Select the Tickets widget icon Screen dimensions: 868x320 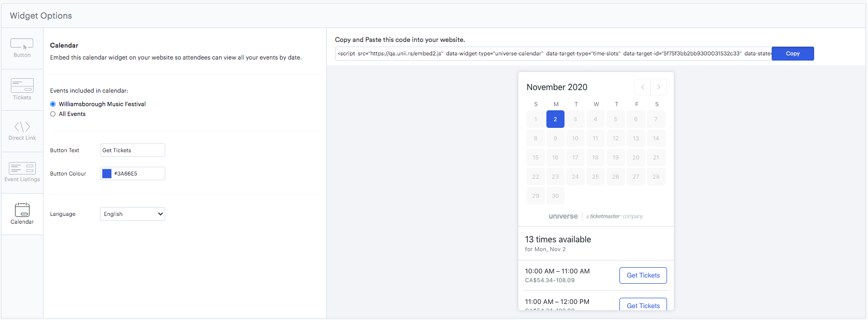22,86
